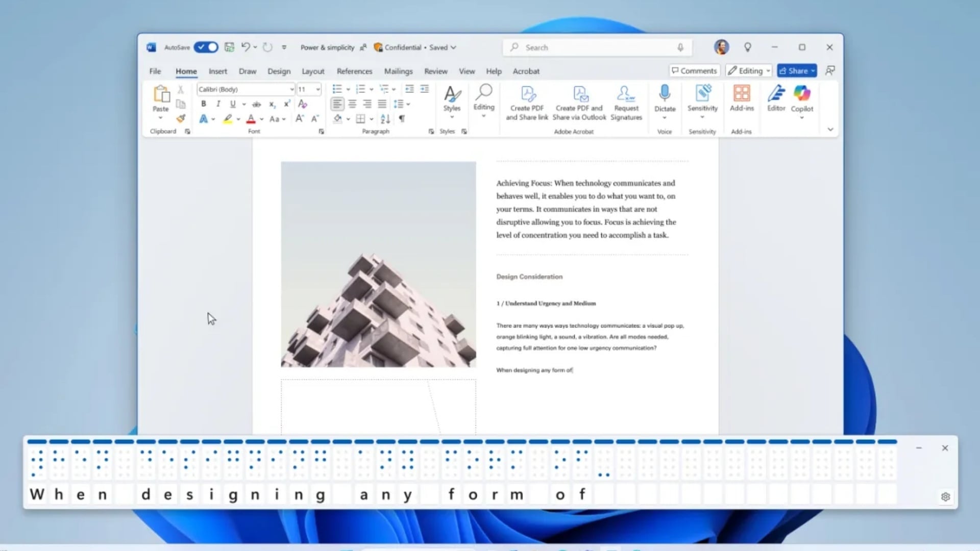The width and height of the screenshot is (980, 551).
Task: Toggle Center paragraph alignment
Action: tap(352, 104)
